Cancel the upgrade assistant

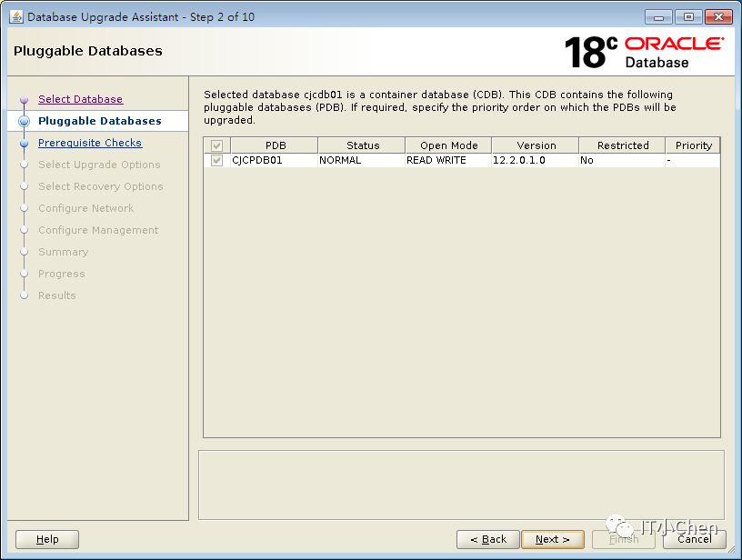[x=694, y=539]
